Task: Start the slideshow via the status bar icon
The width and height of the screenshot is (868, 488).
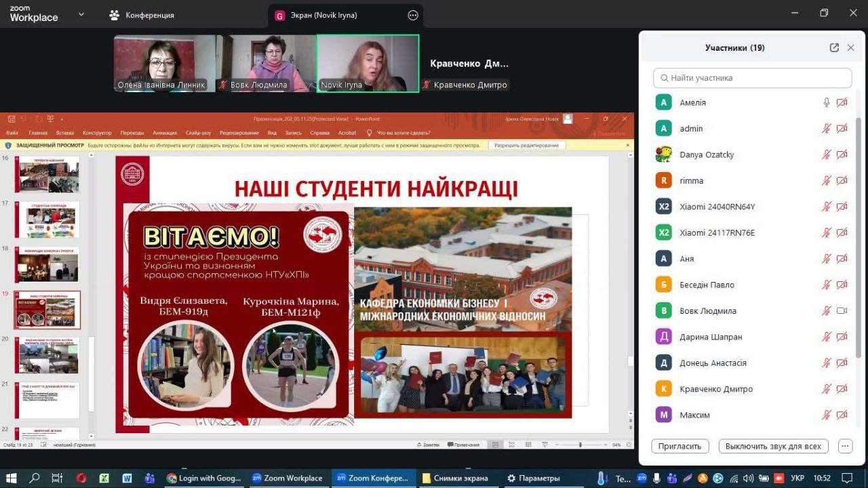Action: [545, 445]
